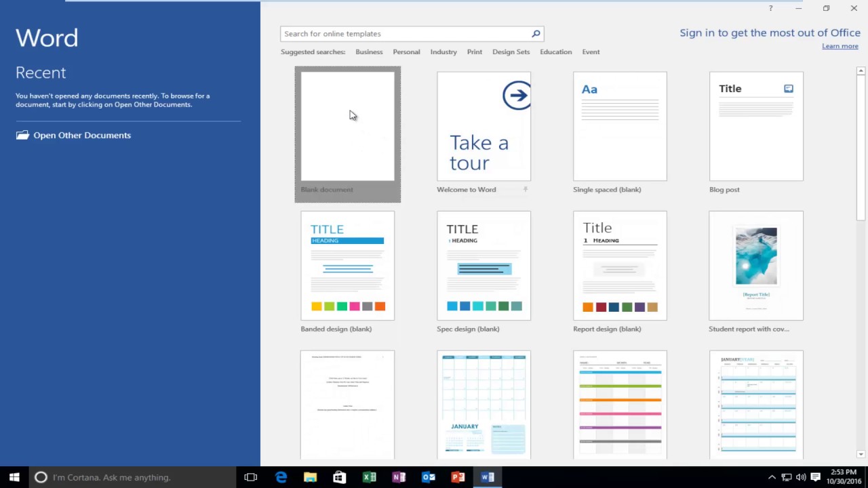Select the Design Sets suggested search
This screenshot has height=488, width=868.
511,52
